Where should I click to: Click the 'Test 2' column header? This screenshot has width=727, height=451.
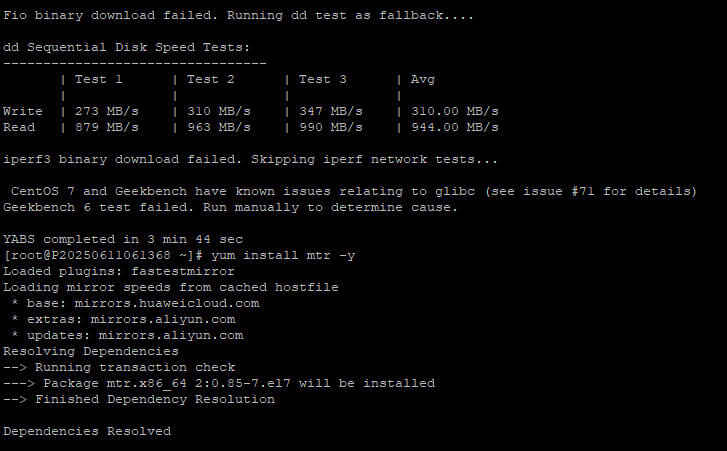click(211, 79)
